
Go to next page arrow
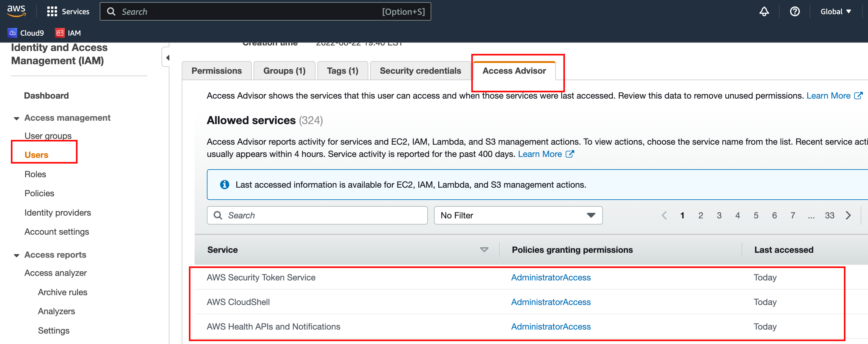click(x=848, y=215)
